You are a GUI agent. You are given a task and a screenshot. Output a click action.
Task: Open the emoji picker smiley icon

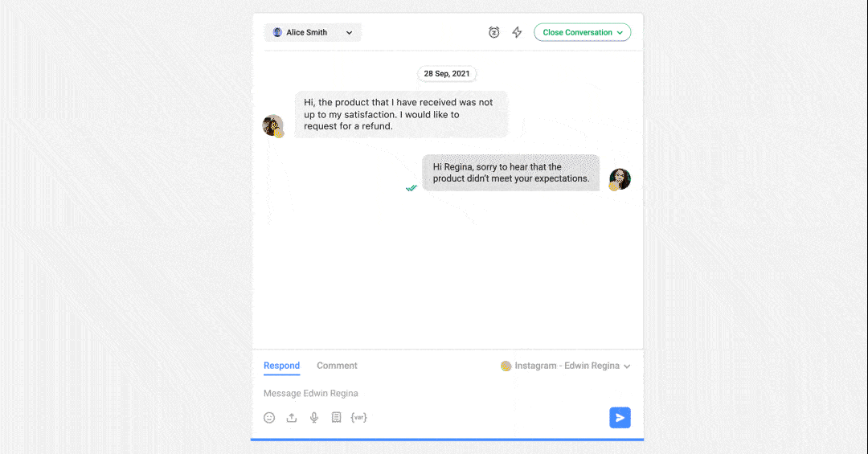pyautogui.click(x=269, y=418)
